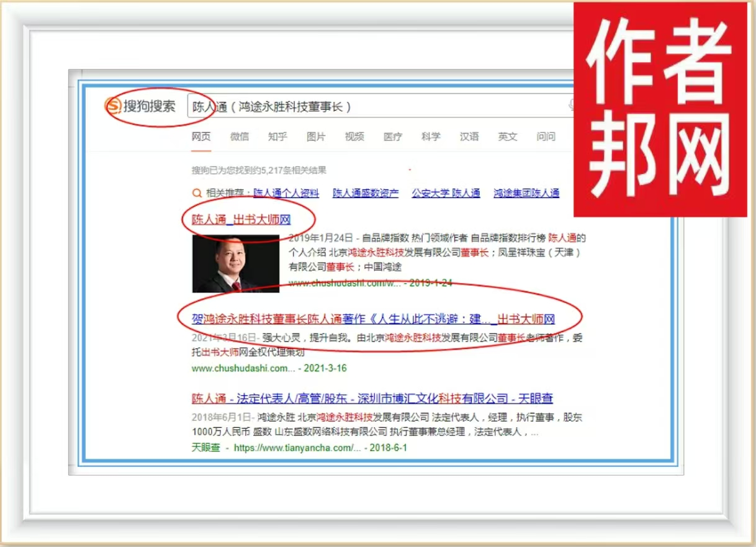Select the 科学 tab
756x547 pixels.
[x=431, y=137]
